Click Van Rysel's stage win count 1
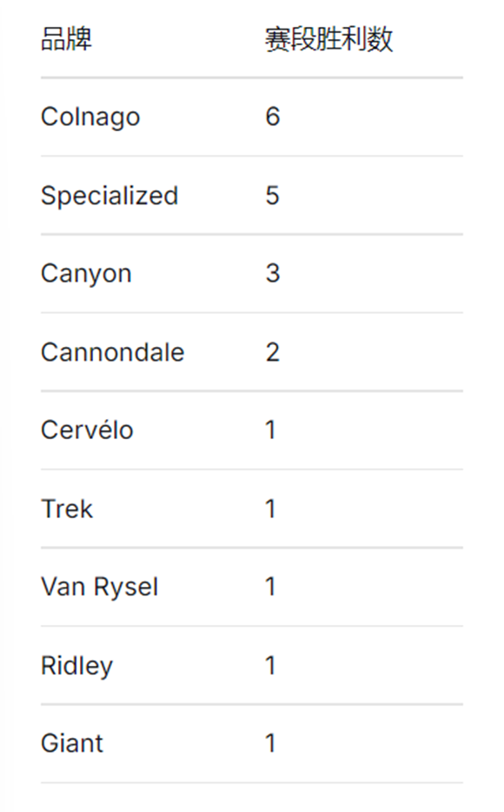504x812 pixels. 270,587
